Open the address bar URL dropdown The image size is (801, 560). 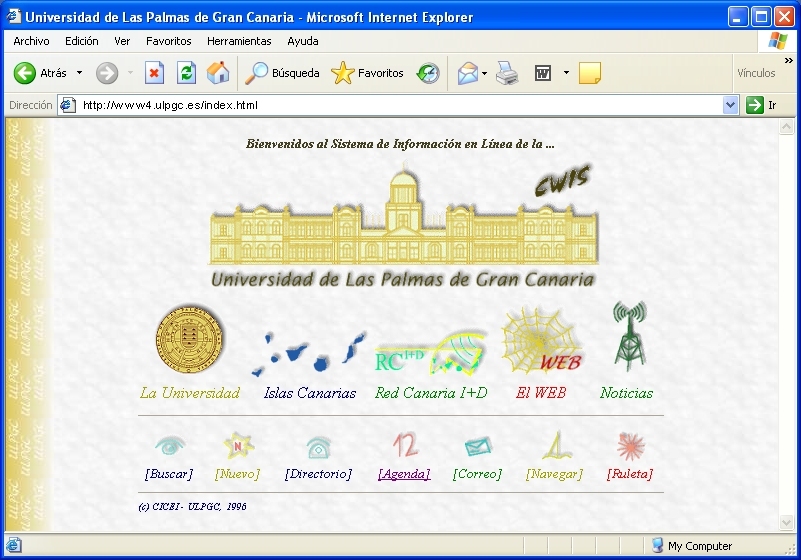(x=731, y=105)
